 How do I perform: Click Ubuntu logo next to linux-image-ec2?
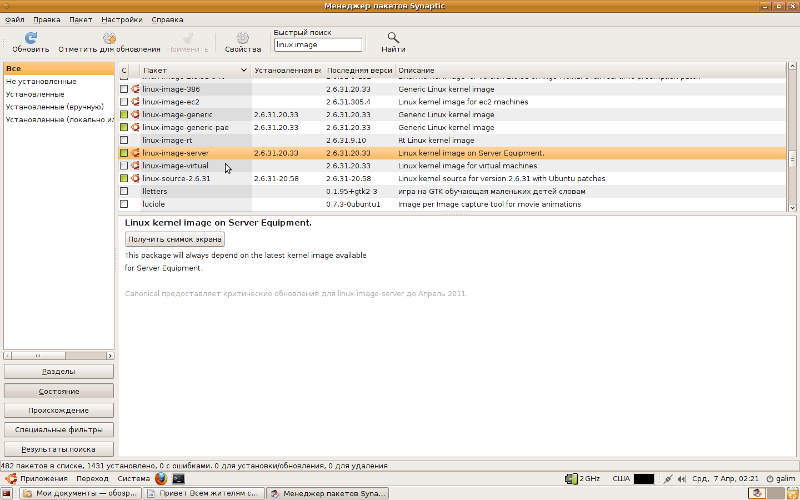(135, 102)
